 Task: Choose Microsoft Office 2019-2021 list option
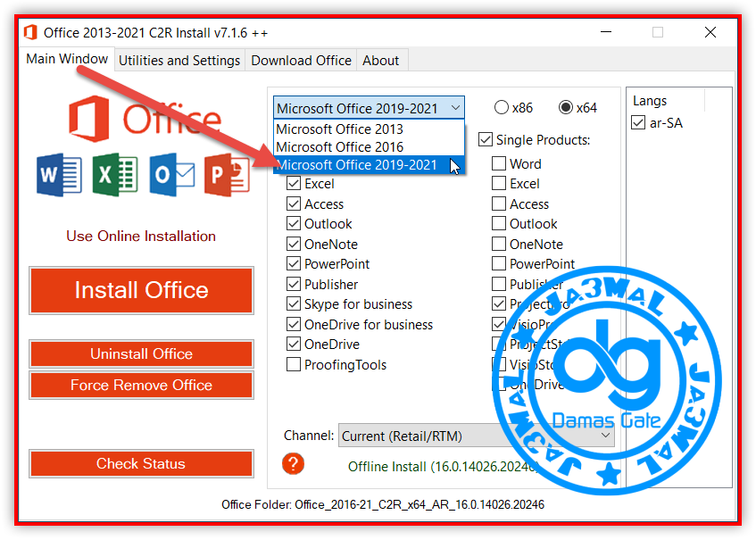pos(369,165)
